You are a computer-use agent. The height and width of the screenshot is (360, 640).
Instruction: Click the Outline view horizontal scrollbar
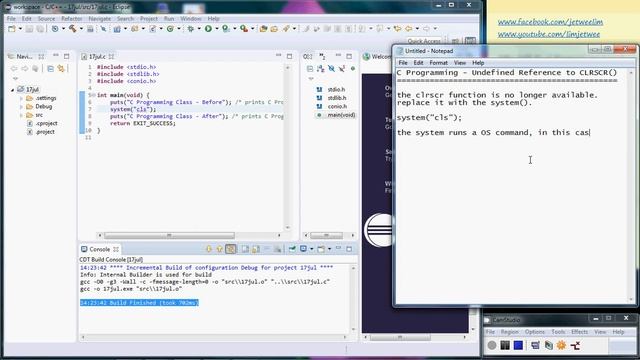pos(326,236)
